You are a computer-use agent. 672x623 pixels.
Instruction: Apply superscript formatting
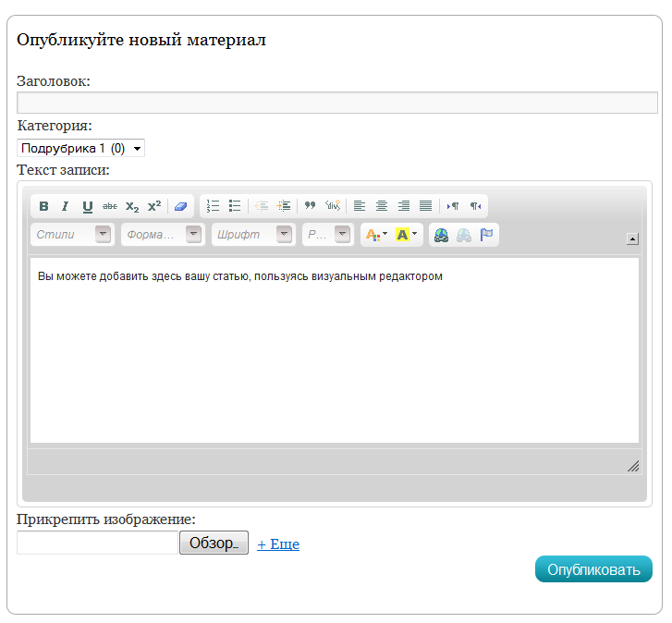click(x=154, y=206)
